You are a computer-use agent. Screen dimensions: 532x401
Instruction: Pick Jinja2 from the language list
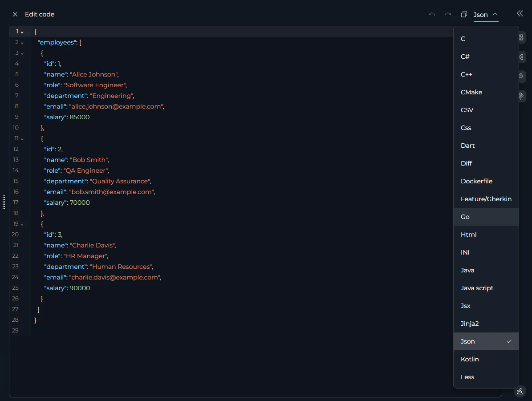(x=470, y=324)
